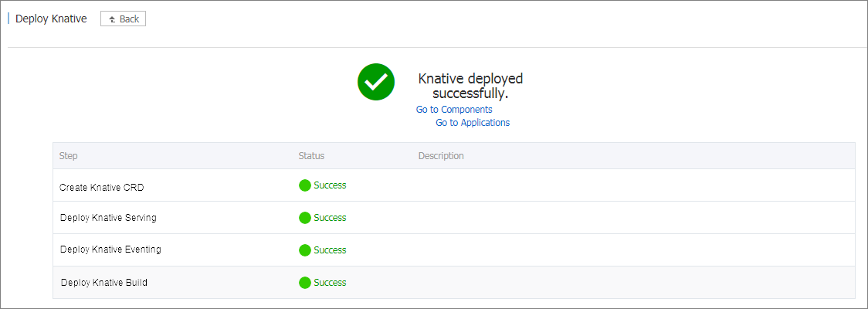Follow the Go to Applications link
Viewport: 868px width, 309px height.
click(473, 123)
